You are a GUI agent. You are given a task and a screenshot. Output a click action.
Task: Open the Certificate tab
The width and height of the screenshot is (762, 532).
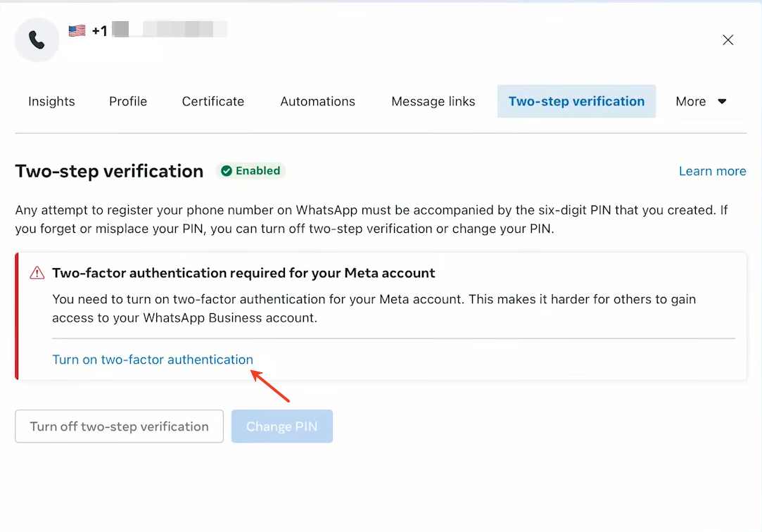point(213,101)
